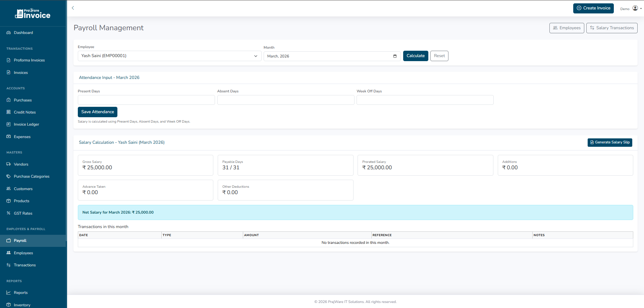The image size is (644, 308).
Task: Save the attendance input
Action: (97, 112)
